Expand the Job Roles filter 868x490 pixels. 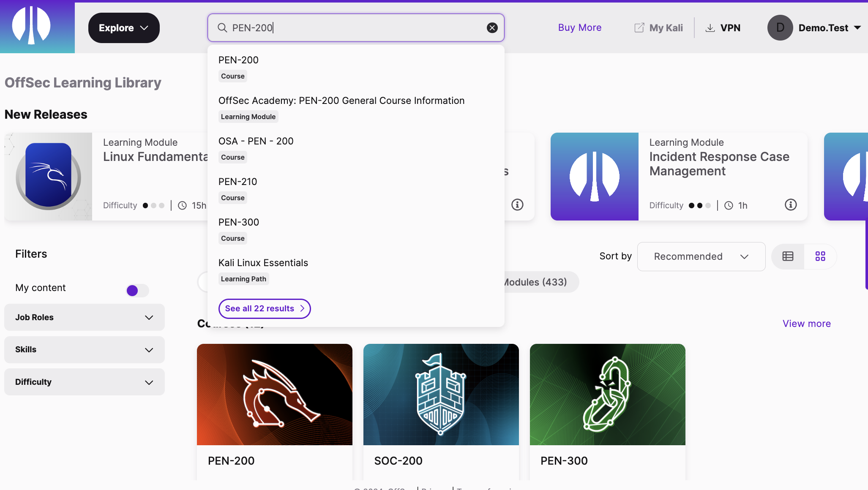(x=84, y=317)
